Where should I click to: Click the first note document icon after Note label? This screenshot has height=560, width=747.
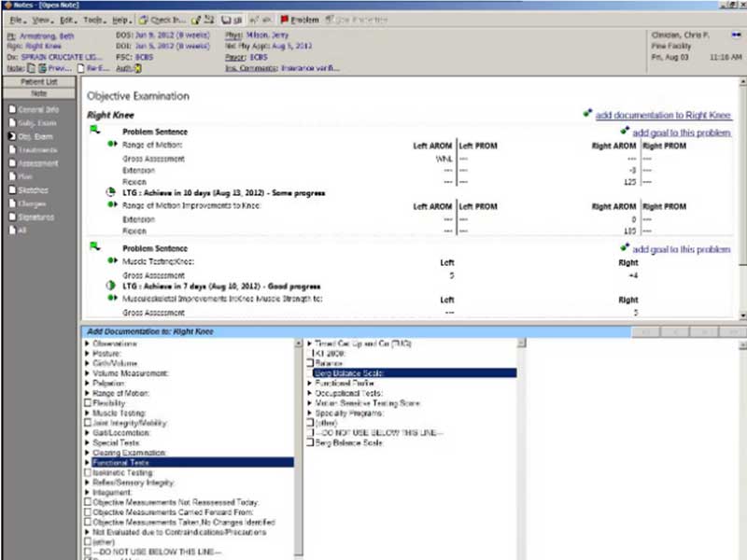[x=31, y=68]
